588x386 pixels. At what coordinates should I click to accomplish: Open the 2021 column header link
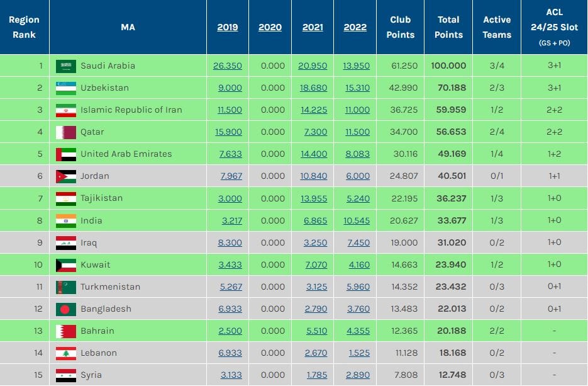coord(313,27)
